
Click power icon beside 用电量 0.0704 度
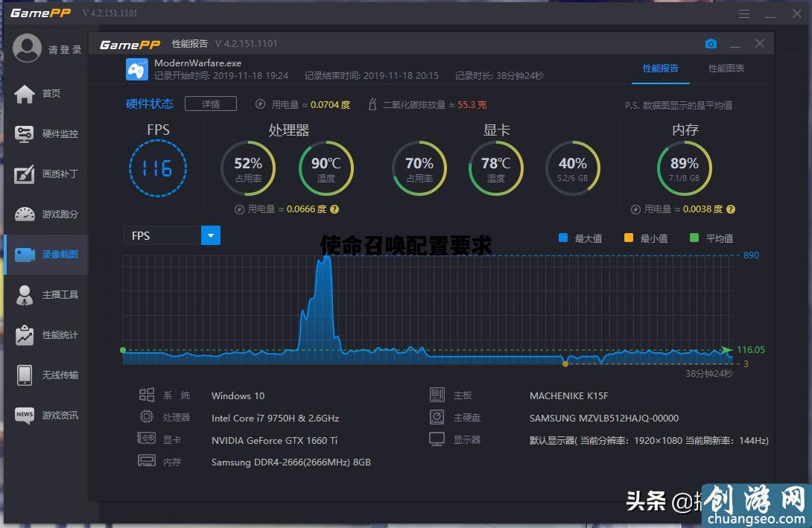(x=261, y=104)
